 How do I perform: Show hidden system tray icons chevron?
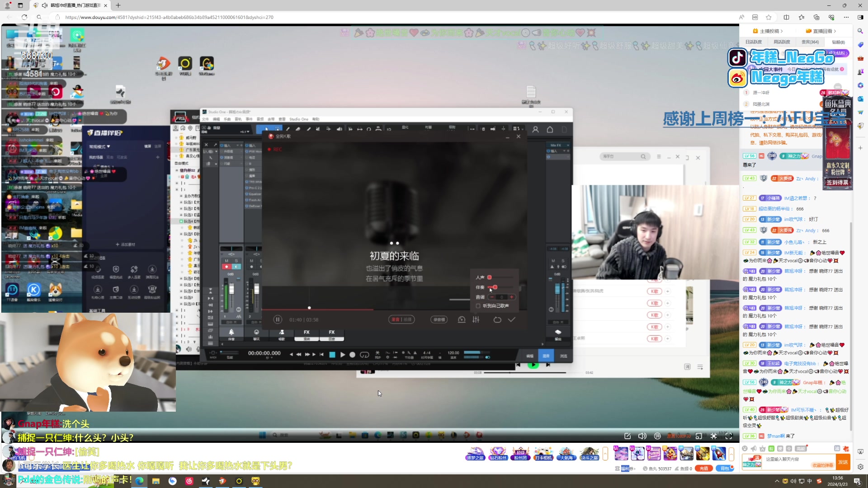(x=777, y=481)
